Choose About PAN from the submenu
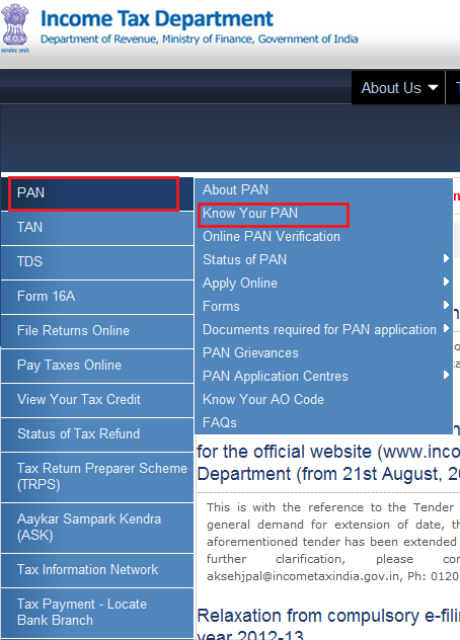 point(236,190)
